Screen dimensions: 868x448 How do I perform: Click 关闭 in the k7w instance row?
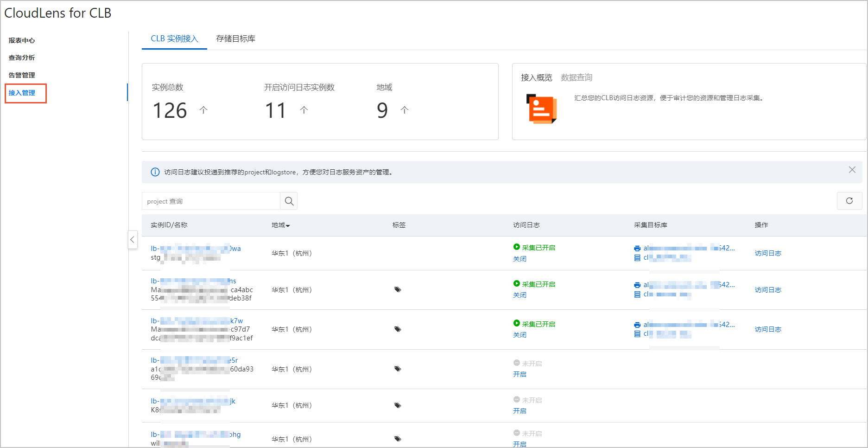520,335
